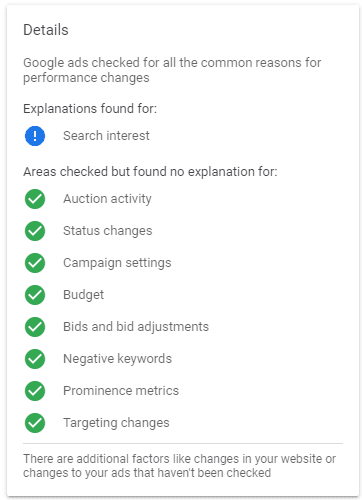Click green checkmark next to Negative keywords

tap(35, 359)
